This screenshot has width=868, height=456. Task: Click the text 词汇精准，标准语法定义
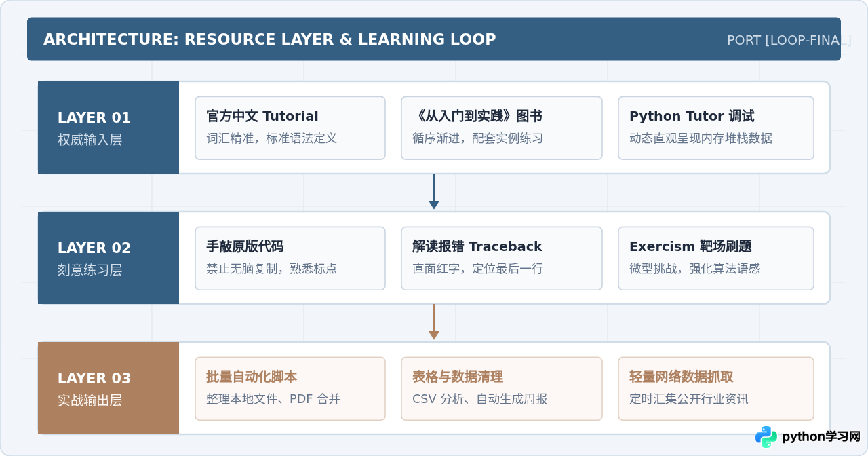(272, 138)
